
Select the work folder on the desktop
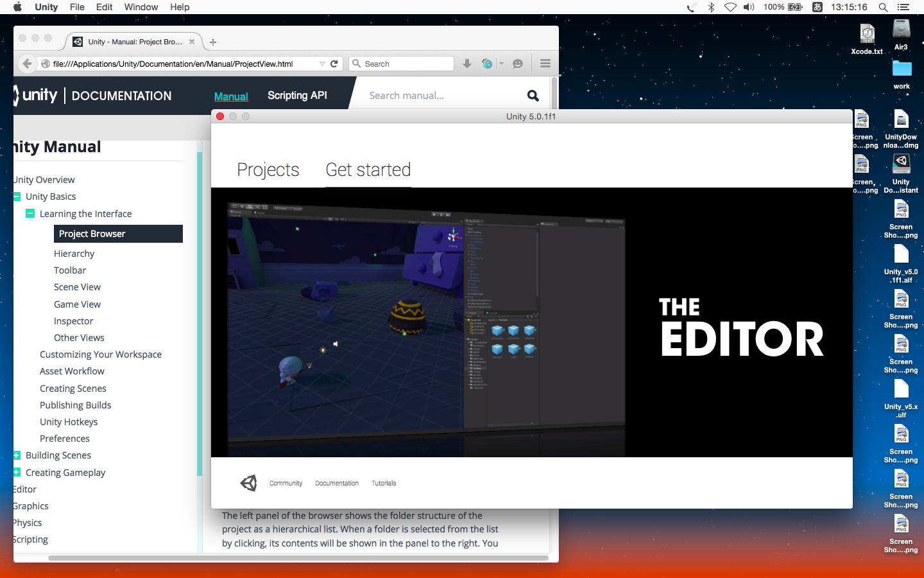pyautogui.click(x=902, y=74)
